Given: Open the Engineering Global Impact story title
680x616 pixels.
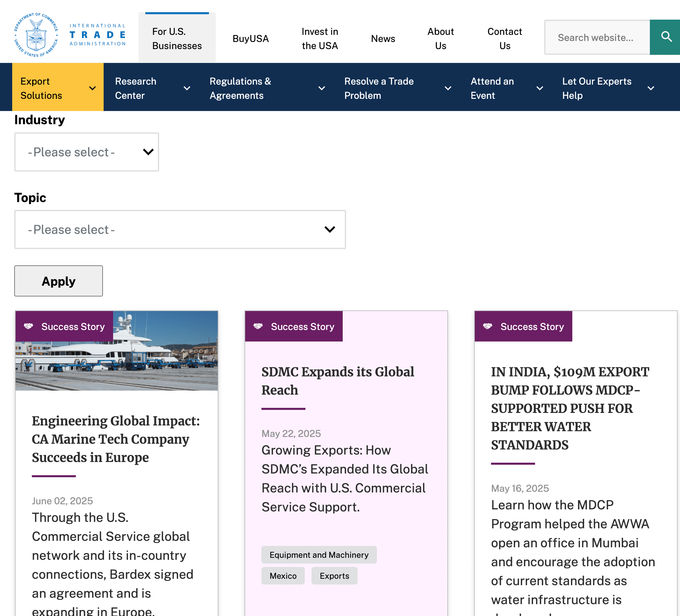Looking at the screenshot, I should click(116, 439).
